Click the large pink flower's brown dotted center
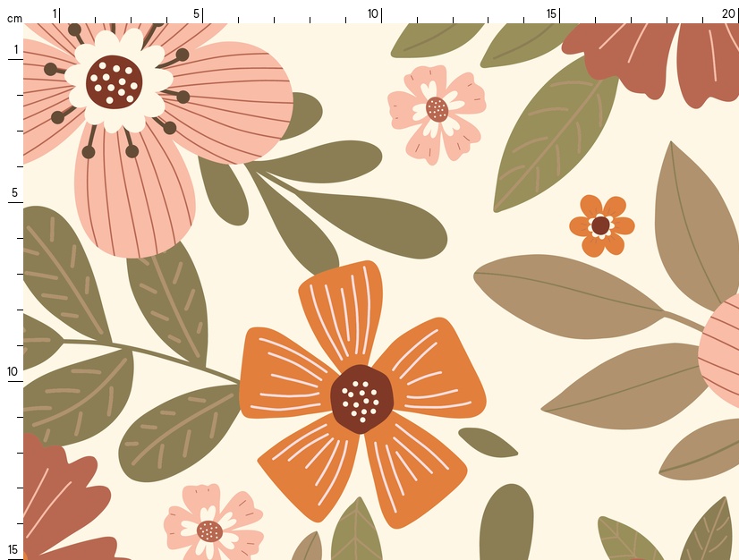The image size is (739, 560). [114, 81]
